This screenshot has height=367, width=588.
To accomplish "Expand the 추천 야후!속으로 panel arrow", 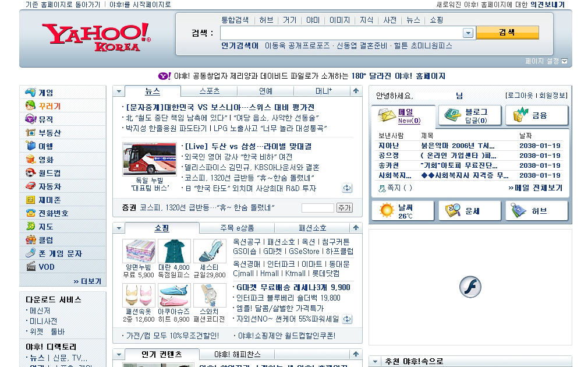I will 374,362.
